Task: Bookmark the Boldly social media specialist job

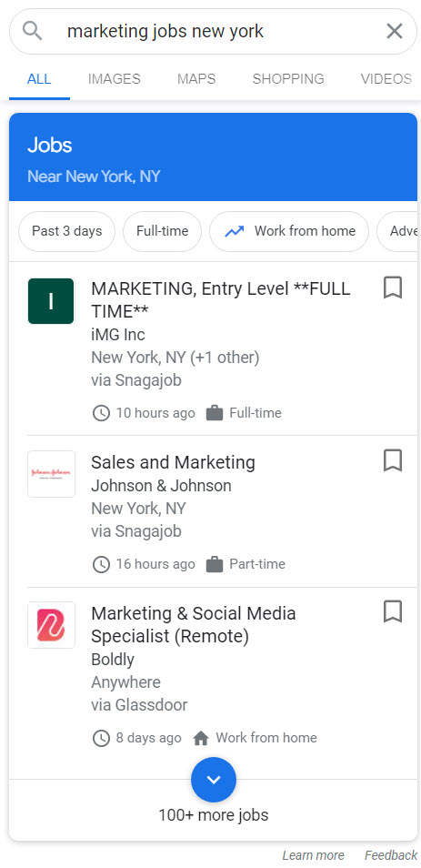Action: coord(392,611)
